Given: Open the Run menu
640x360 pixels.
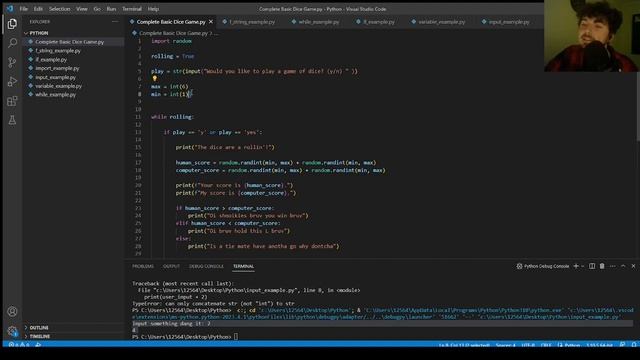Looking at the screenshot, I should pos(111,9).
